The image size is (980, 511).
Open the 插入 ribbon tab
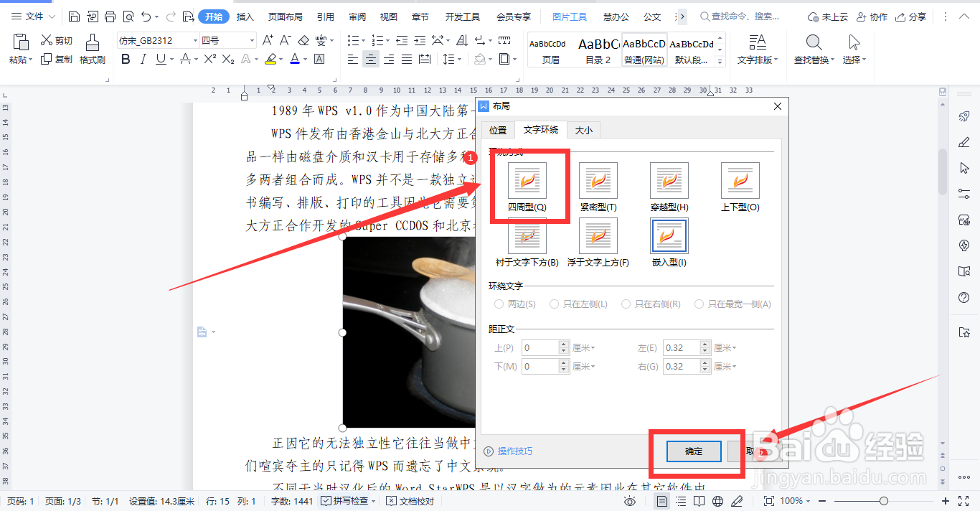(x=244, y=15)
